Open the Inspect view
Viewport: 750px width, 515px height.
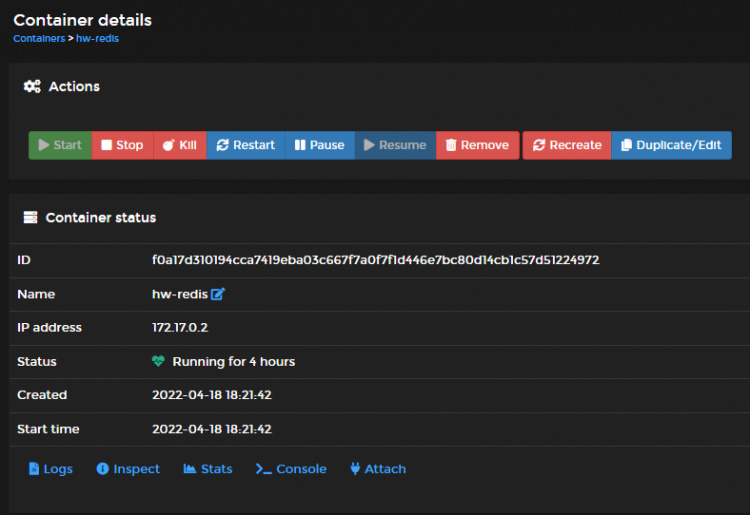click(128, 469)
